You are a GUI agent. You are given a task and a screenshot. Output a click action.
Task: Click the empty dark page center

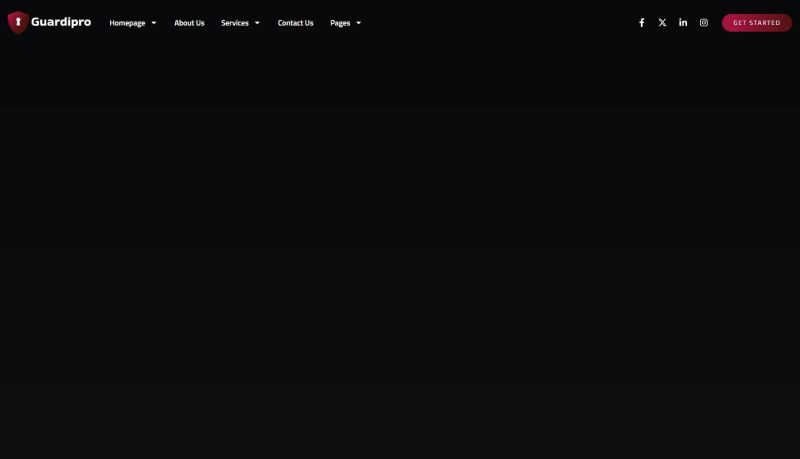click(x=400, y=250)
